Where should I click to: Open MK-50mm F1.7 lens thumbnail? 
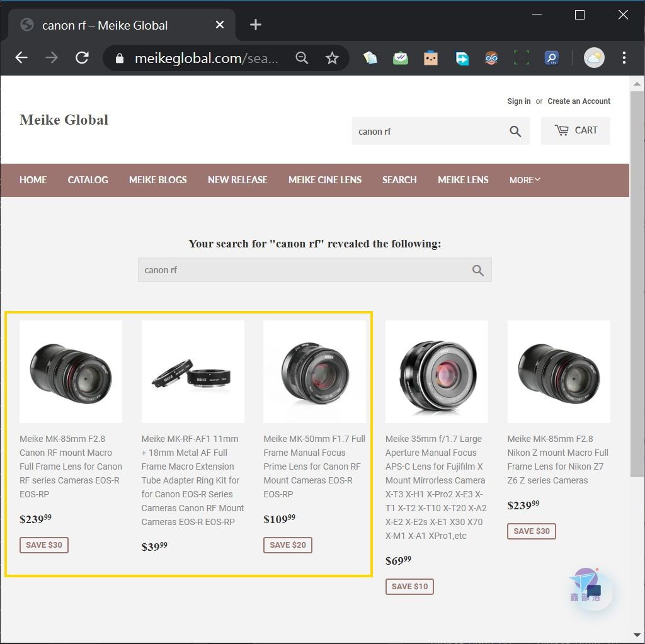[315, 372]
